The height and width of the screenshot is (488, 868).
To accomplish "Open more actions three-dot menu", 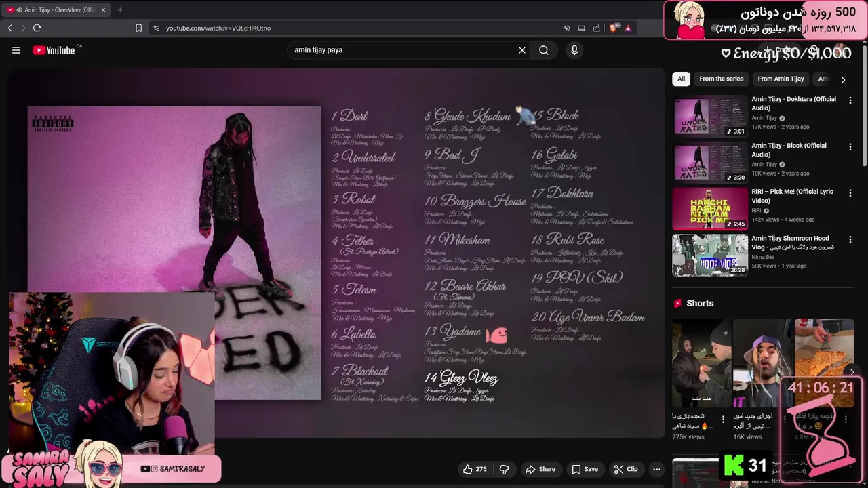I will pyautogui.click(x=656, y=469).
